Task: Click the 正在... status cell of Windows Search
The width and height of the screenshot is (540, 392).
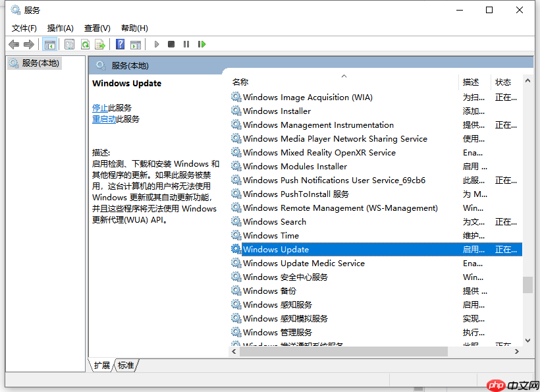Action: coord(506,222)
